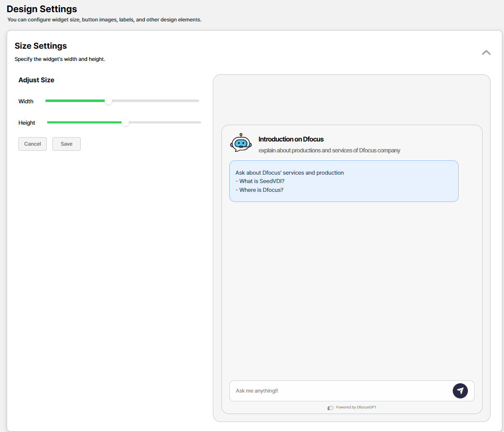The width and height of the screenshot is (504, 432).
Task: Click the Adjust Size label
Action: click(x=37, y=80)
